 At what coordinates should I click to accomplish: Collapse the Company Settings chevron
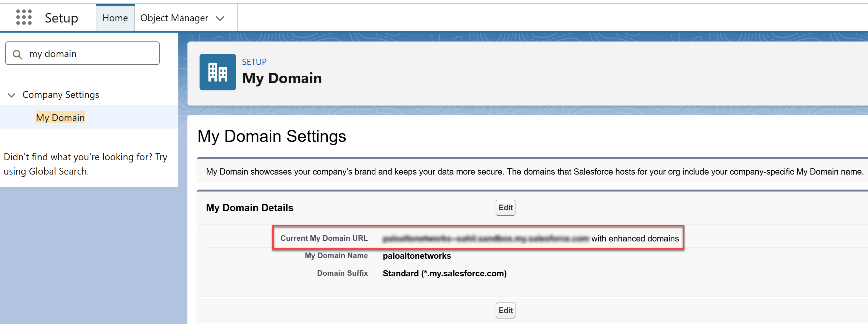pos(12,95)
